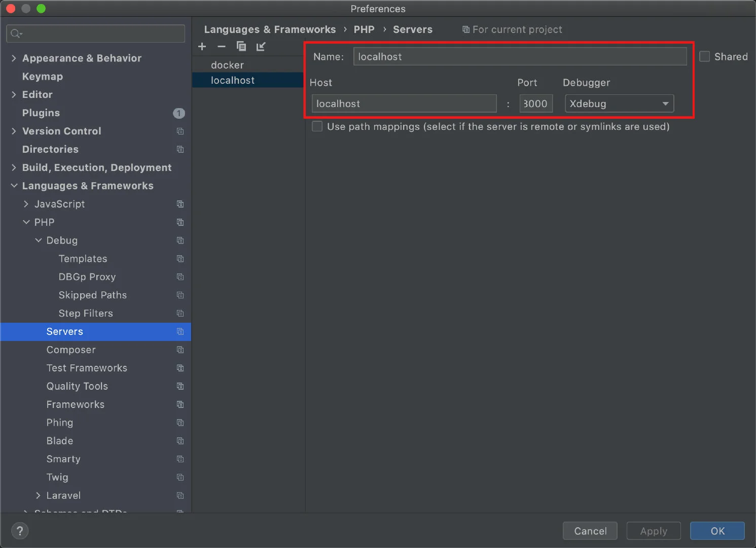
Task: Collapse the Languages & Frameworks section
Action: [14, 186]
